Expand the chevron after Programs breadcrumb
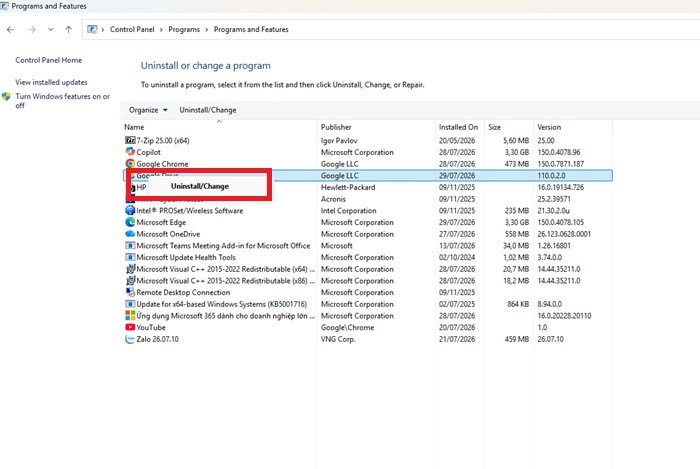 [207, 29]
